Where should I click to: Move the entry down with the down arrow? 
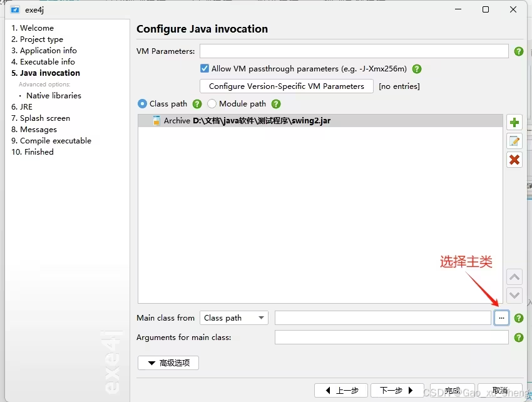coord(514,296)
